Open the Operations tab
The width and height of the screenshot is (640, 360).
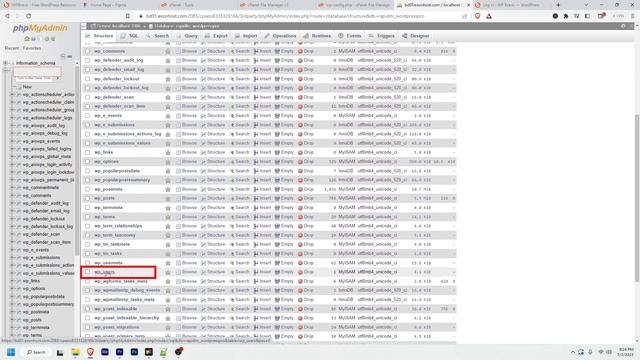pos(280,36)
